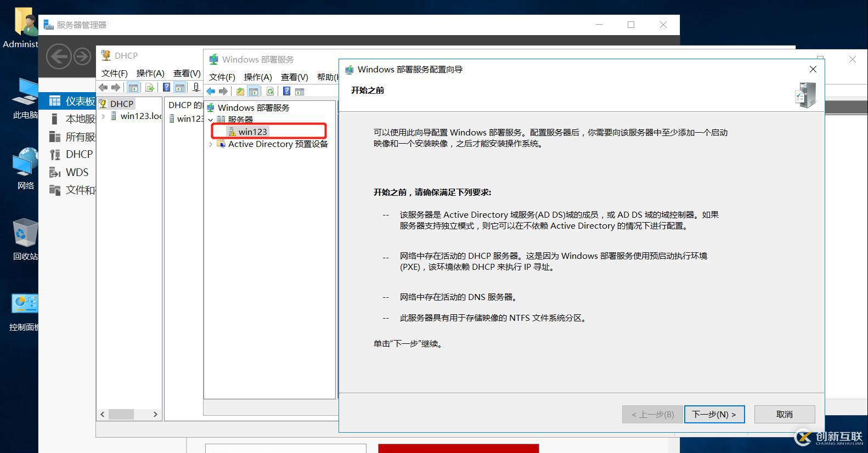
Task: Click Forward arrow in WDS toolbar
Action: tap(223, 91)
